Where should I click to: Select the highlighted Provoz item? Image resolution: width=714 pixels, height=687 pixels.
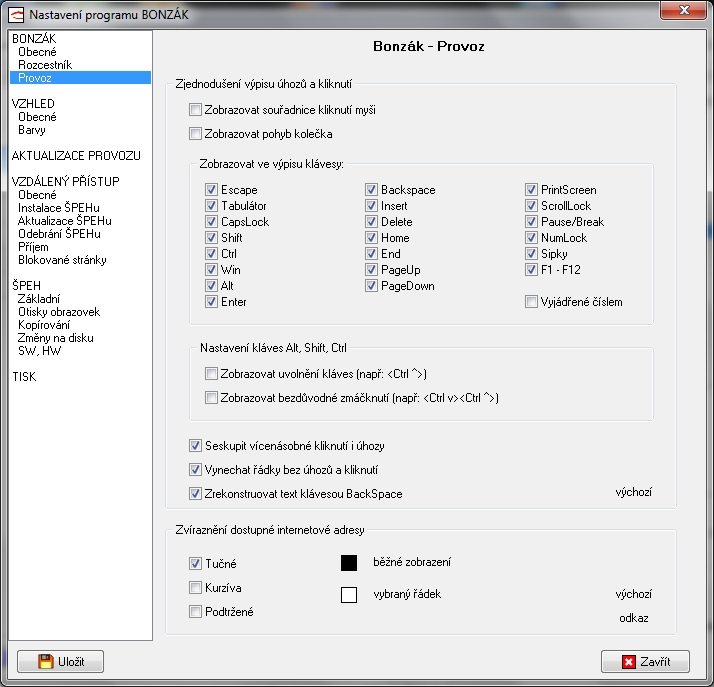[x=81, y=78]
